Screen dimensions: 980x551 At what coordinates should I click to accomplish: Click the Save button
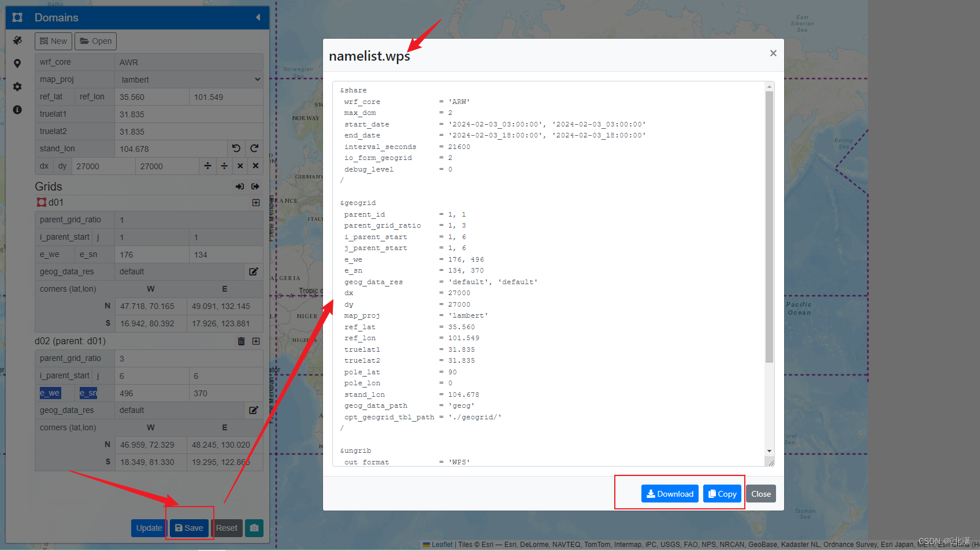tap(189, 528)
